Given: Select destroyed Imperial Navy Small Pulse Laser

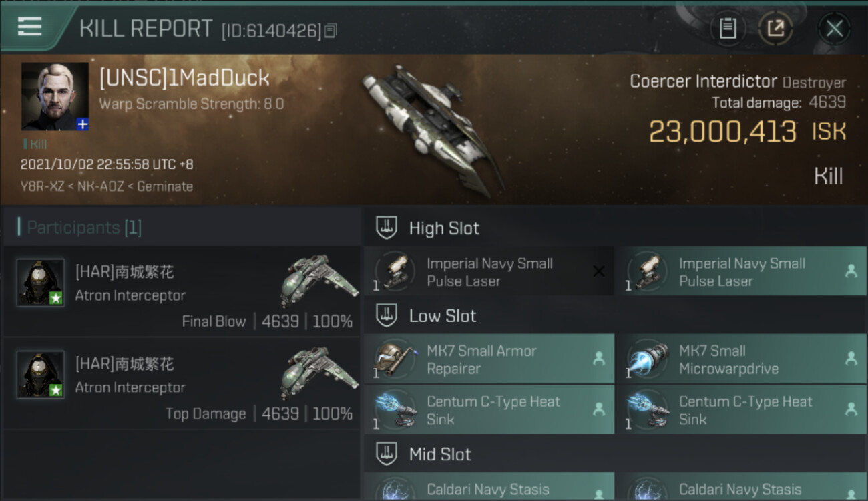Looking at the screenshot, I should click(489, 272).
